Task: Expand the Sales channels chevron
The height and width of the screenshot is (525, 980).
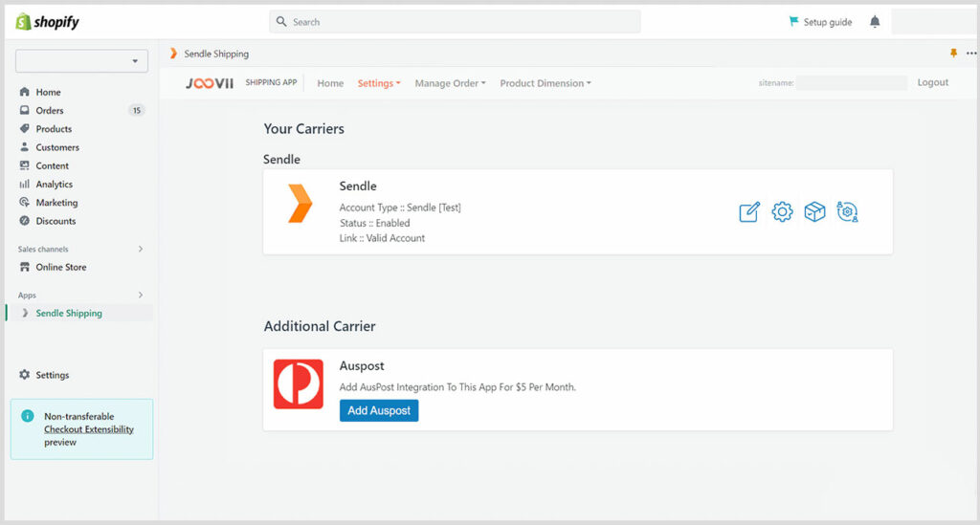Action: 141,249
